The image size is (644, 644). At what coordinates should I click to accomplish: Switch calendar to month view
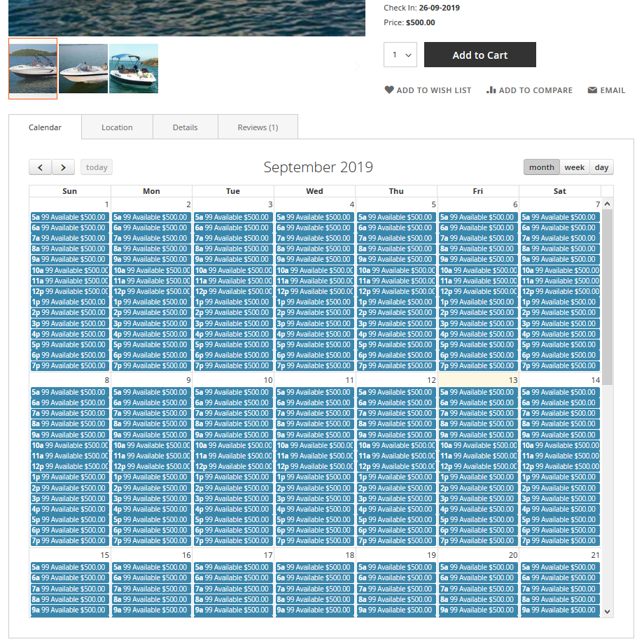point(541,167)
